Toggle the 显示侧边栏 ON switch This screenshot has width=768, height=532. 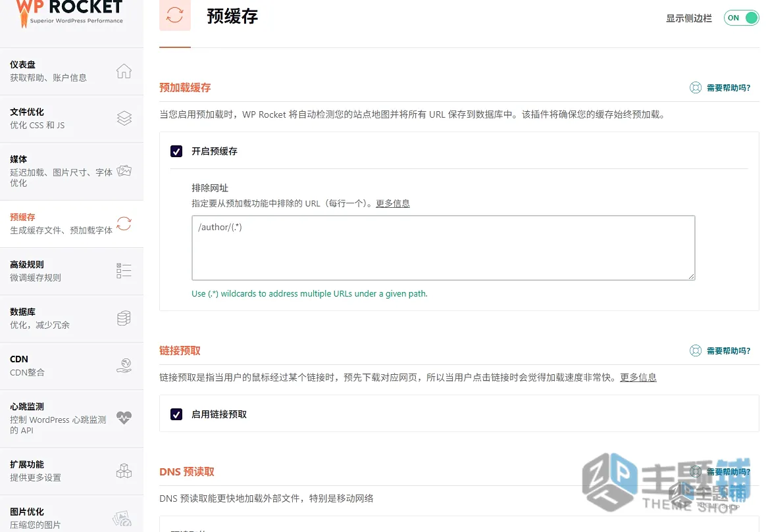coord(741,18)
